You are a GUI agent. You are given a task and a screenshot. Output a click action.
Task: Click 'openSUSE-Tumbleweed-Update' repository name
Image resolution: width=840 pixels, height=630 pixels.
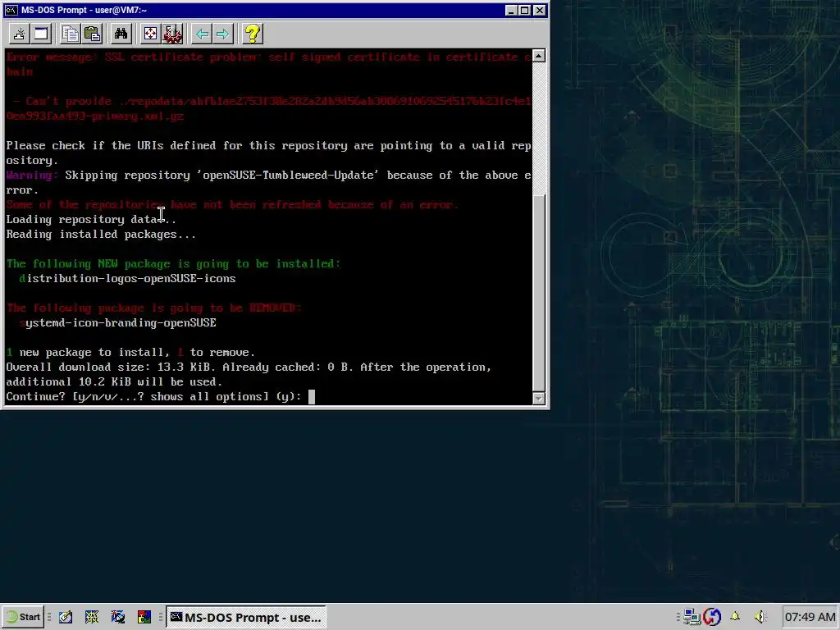click(288, 176)
